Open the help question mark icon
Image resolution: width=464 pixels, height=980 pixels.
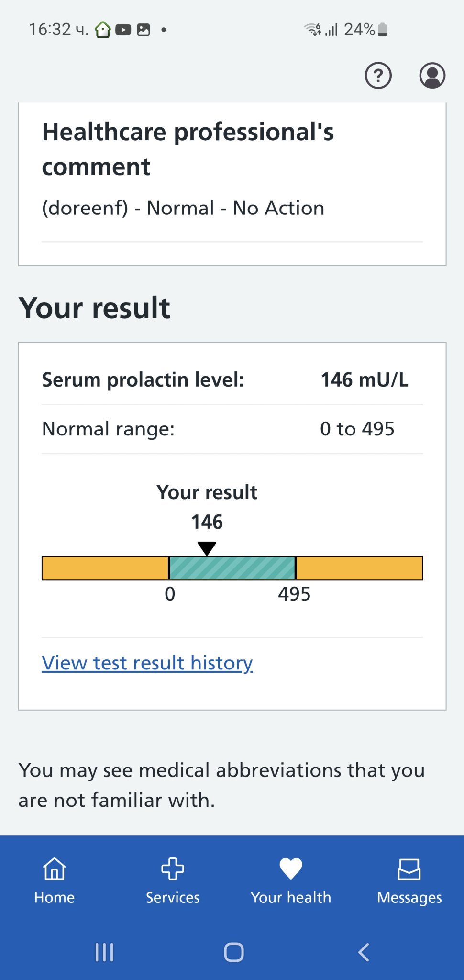(x=378, y=76)
